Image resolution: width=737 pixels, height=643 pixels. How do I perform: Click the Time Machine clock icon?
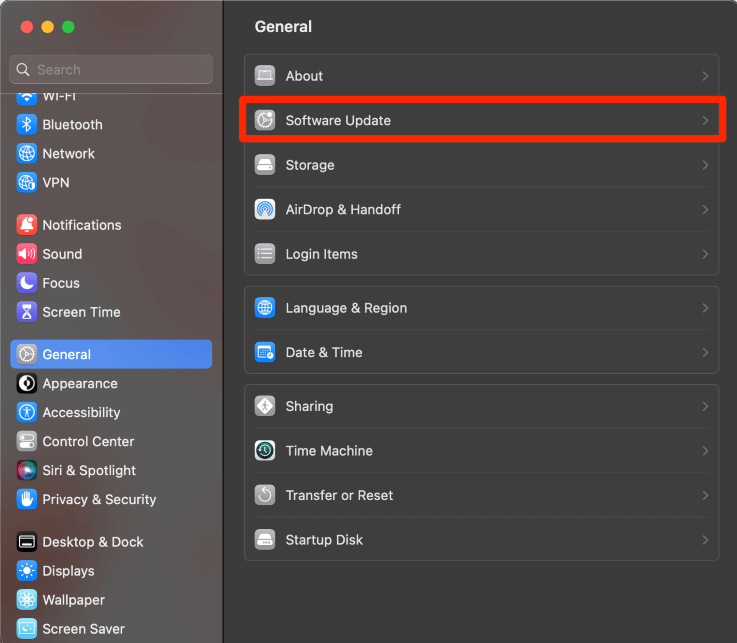[265, 451]
